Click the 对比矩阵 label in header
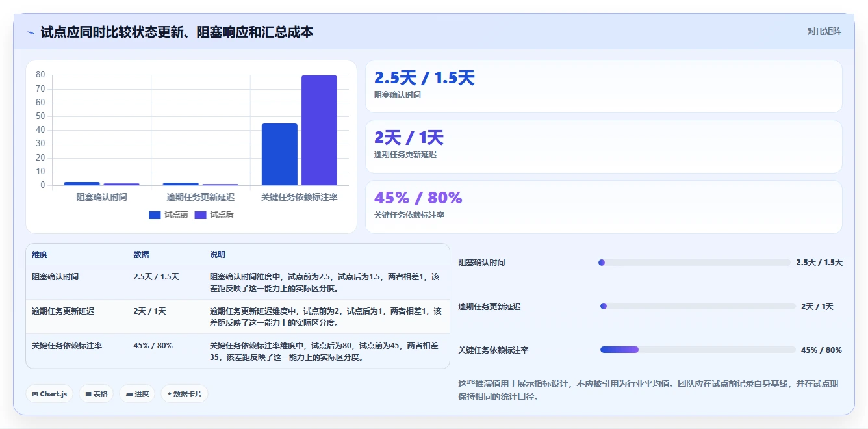 (824, 31)
